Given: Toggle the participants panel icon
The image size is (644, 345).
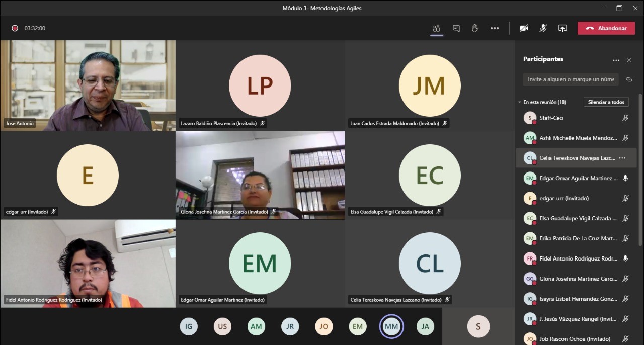Looking at the screenshot, I should (437, 28).
